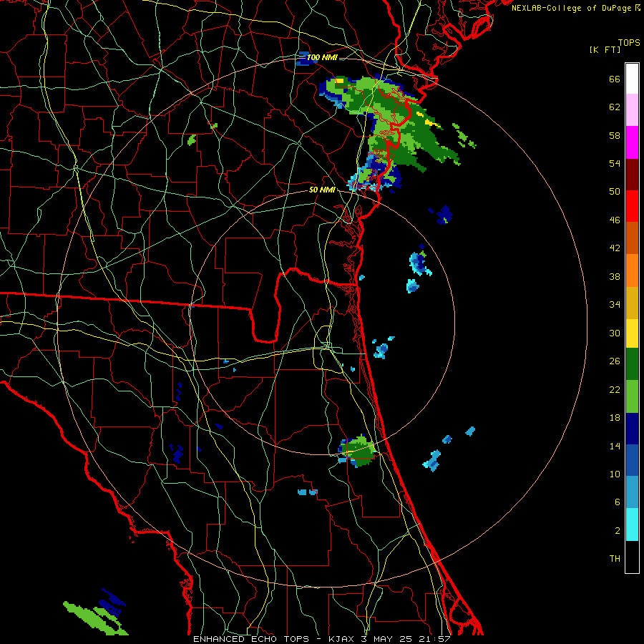
Task: Pick the bright red legend swatch
Action: coord(632,206)
